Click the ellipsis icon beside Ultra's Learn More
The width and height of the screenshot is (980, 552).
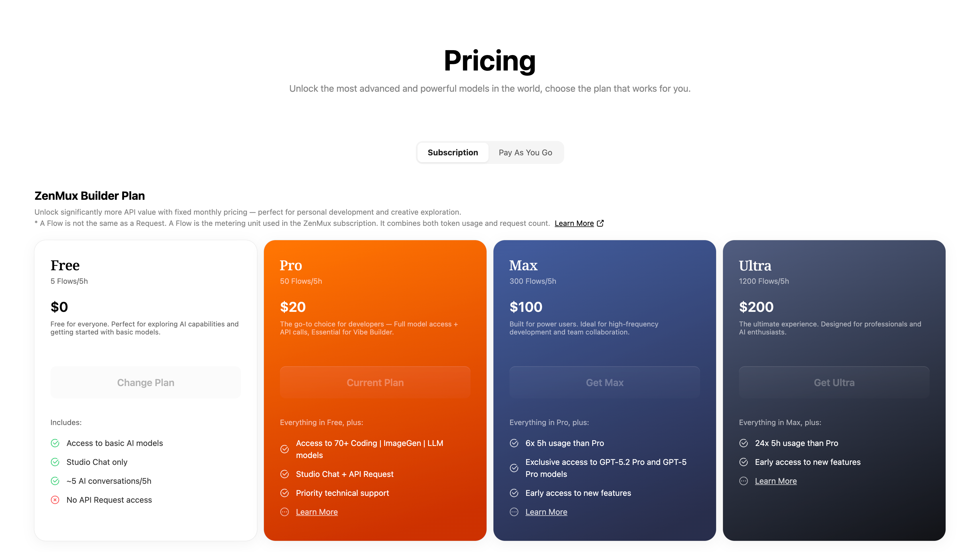click(743, 481)
